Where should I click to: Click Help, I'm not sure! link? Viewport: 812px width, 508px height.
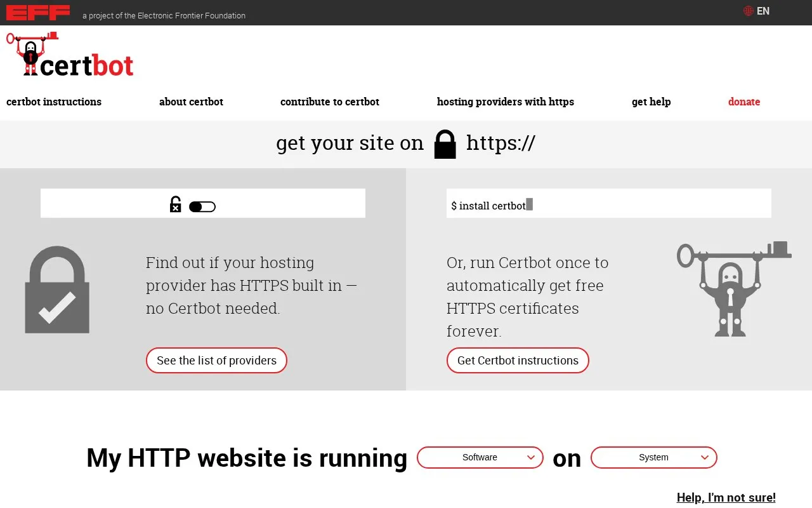(x=726, y=497)
